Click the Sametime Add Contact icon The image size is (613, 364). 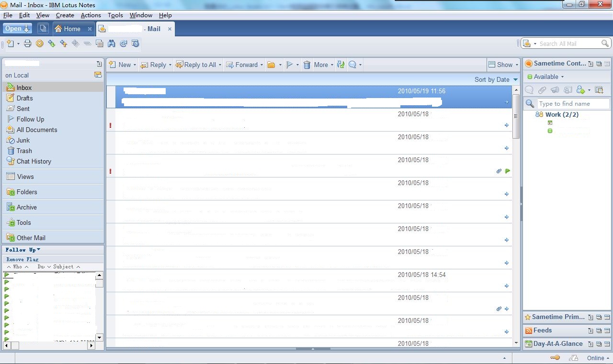point(580,90)
